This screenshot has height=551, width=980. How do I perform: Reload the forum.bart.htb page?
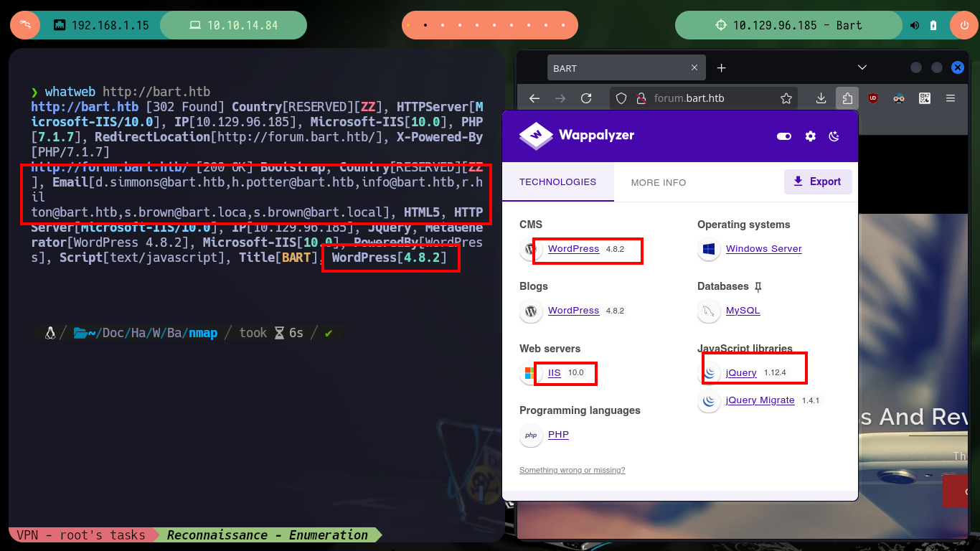click(x=586, y=98)
